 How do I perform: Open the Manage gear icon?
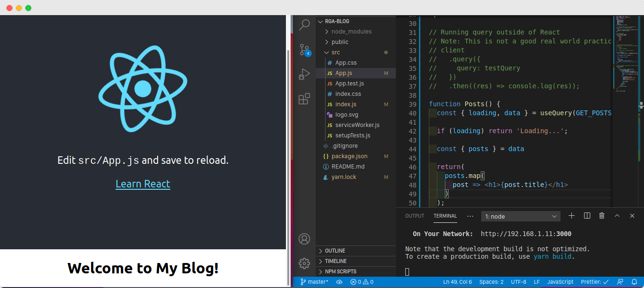304,263
